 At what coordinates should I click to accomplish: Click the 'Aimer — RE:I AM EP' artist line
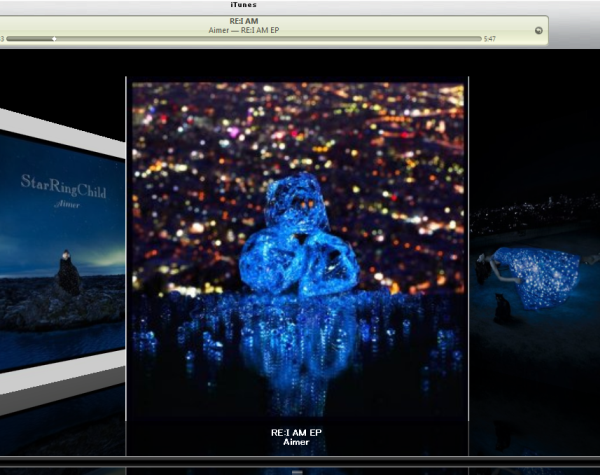coord(244,30)
